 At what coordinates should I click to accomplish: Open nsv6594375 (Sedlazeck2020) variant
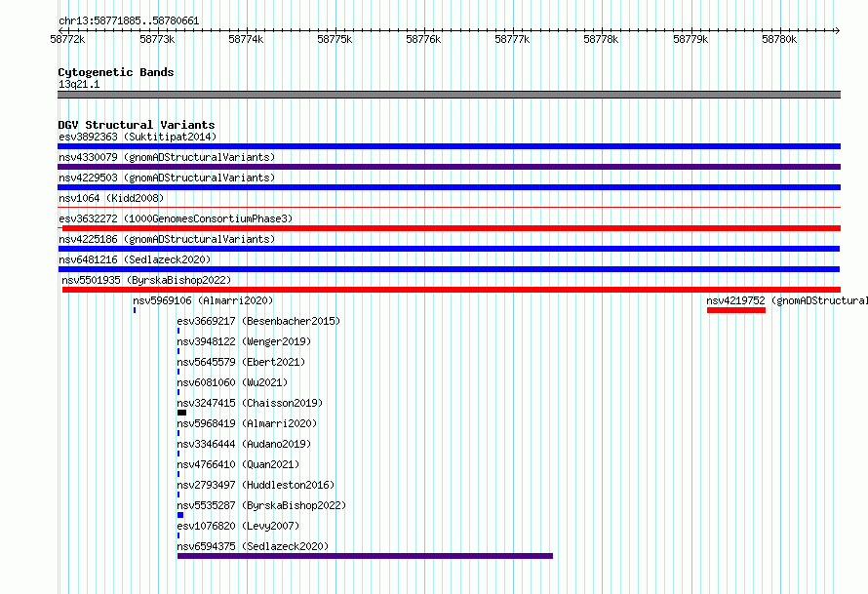(x=253, y=546)
